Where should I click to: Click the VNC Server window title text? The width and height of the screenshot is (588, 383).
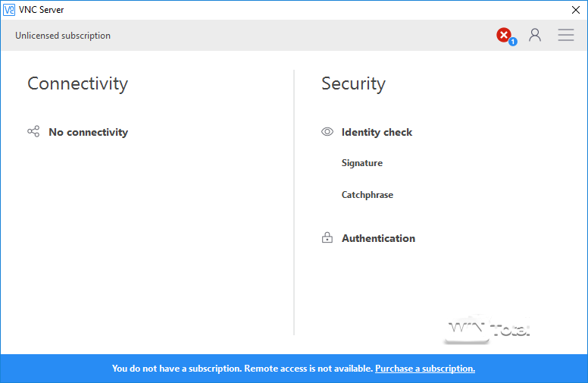pos(42,10)
